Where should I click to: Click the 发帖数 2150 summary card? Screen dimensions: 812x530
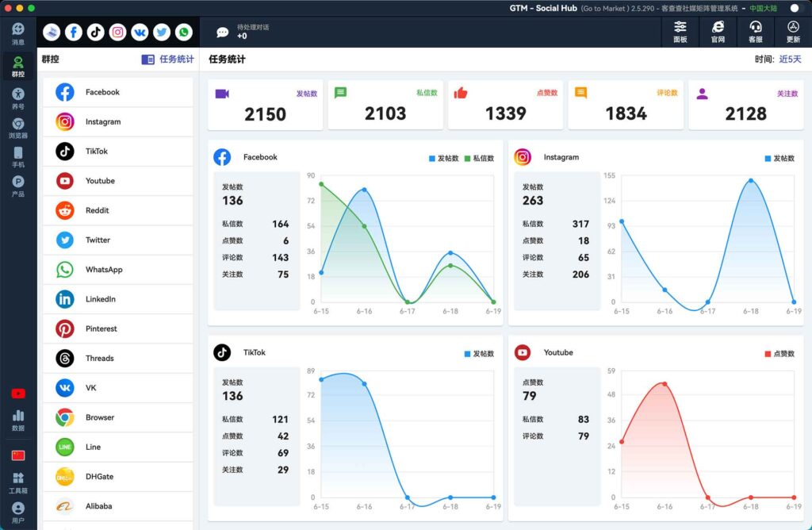click(x=265, y=104)
